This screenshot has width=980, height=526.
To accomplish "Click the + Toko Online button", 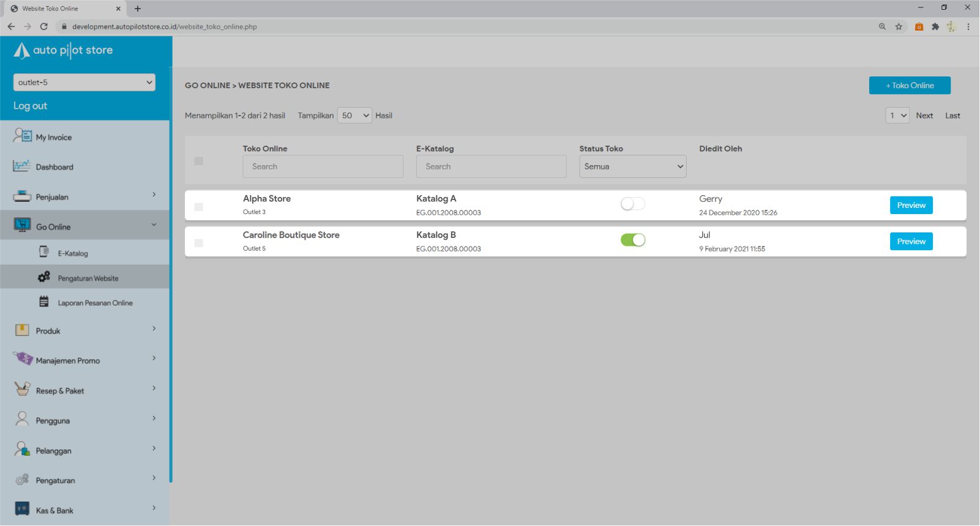I will click(x=909, y=86).
